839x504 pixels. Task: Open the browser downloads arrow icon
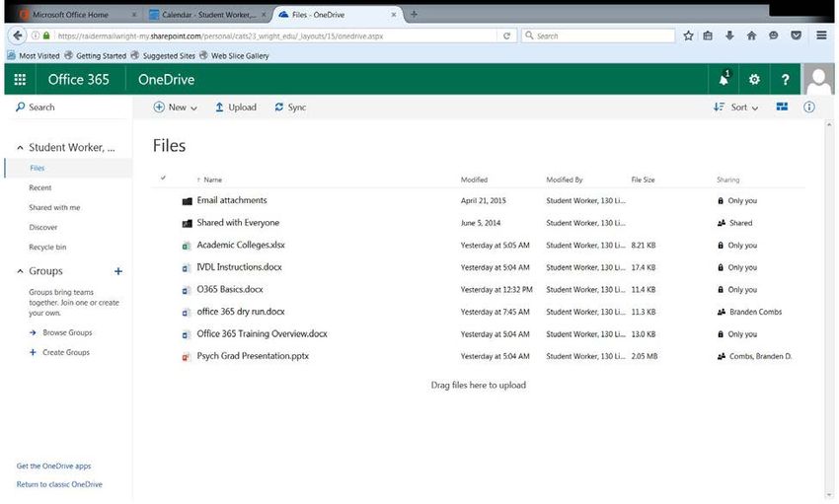tap(729, 36)
